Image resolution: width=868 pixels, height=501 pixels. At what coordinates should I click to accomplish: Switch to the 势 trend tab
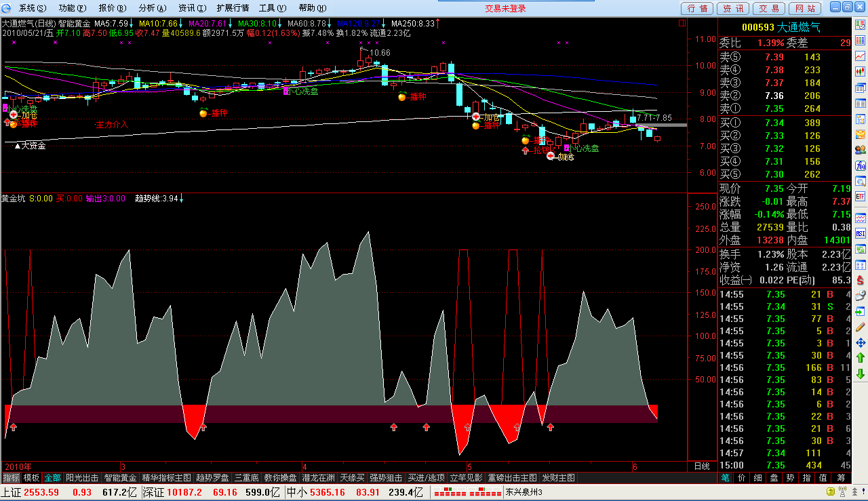(791, 478)
